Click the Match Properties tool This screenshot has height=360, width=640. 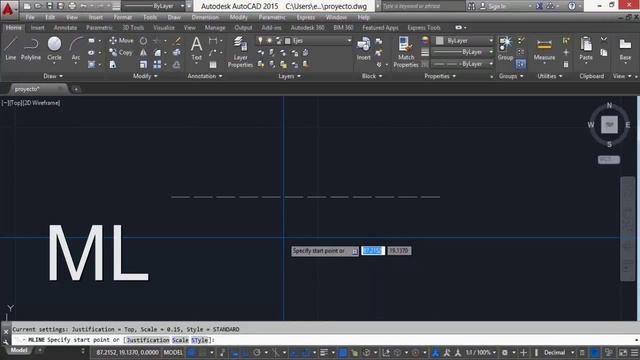tap(406, 52)
